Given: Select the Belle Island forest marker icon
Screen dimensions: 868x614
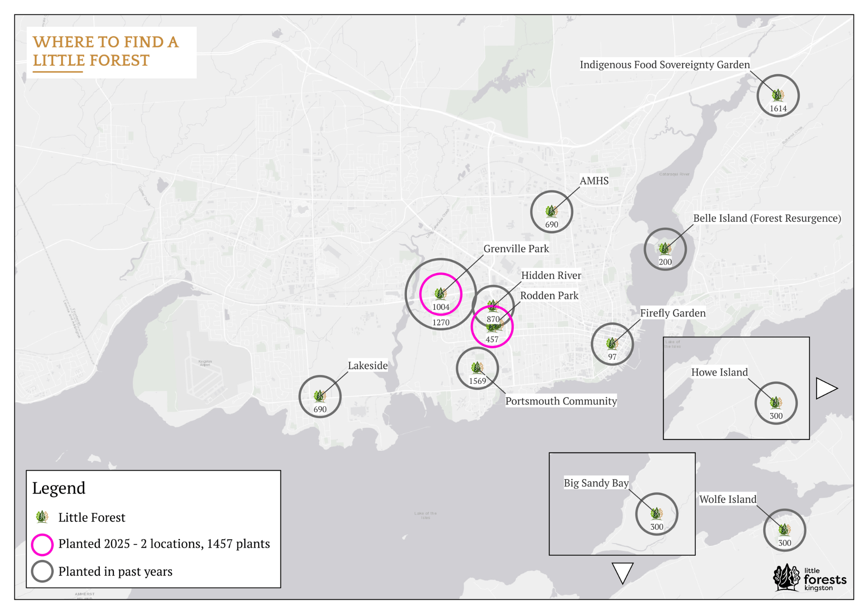Looking at the screenshot, I should (664, 248).
